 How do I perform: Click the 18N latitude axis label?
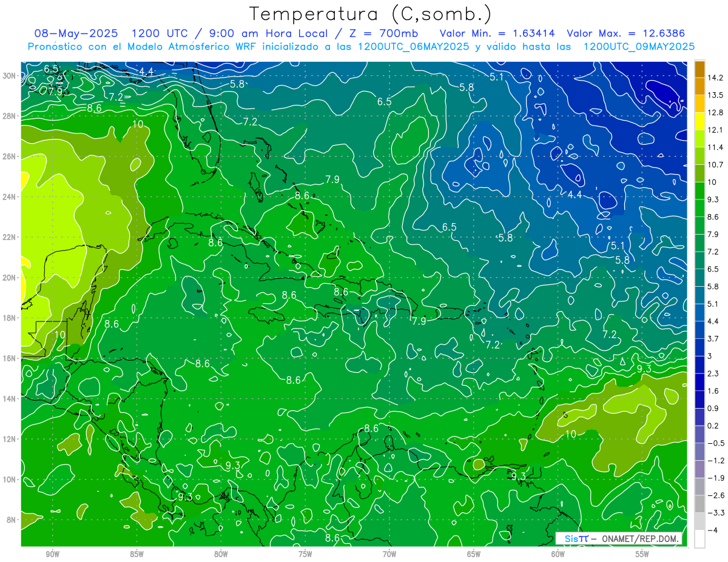tap(9, 318)
